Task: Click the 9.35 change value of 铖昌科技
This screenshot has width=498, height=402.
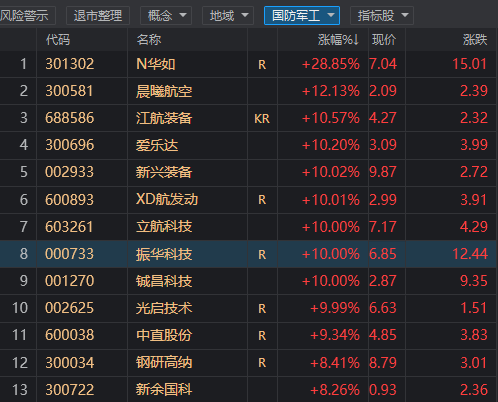Action: pos(474,281)
